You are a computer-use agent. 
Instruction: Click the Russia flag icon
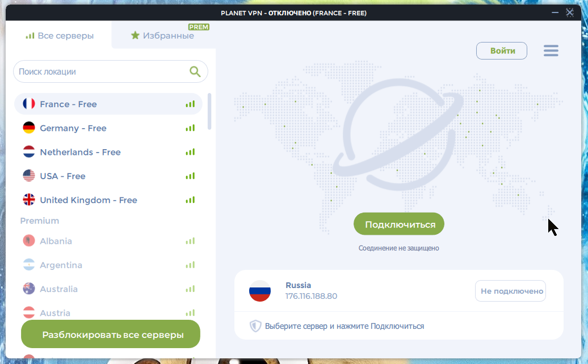[260, 290]
